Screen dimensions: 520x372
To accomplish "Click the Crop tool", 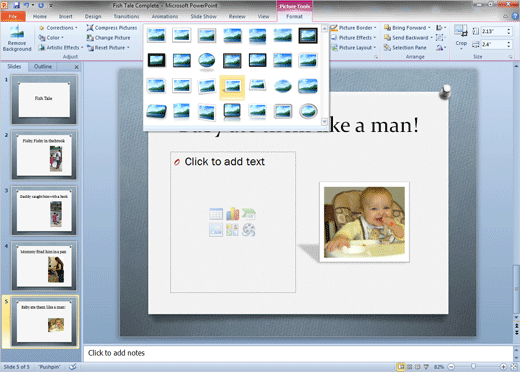I will tap(461, 37).
